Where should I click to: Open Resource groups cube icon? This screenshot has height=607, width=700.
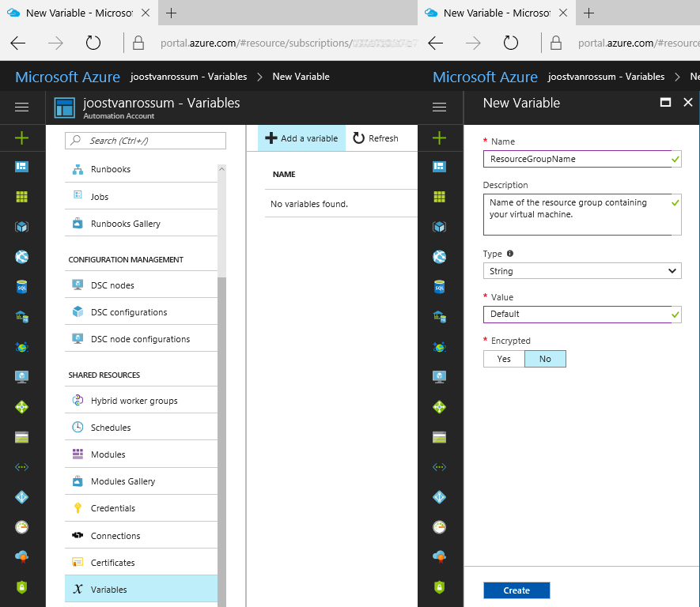coord(21,226)
